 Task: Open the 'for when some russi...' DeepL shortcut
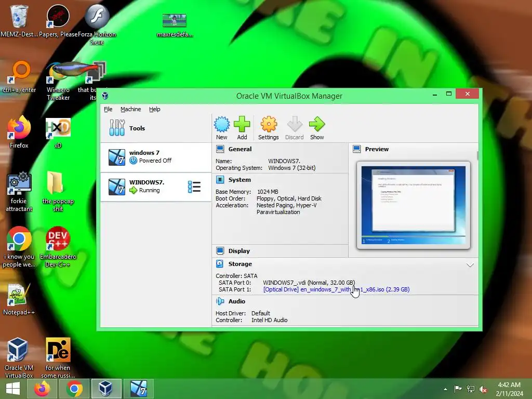[x=58, y=358]
